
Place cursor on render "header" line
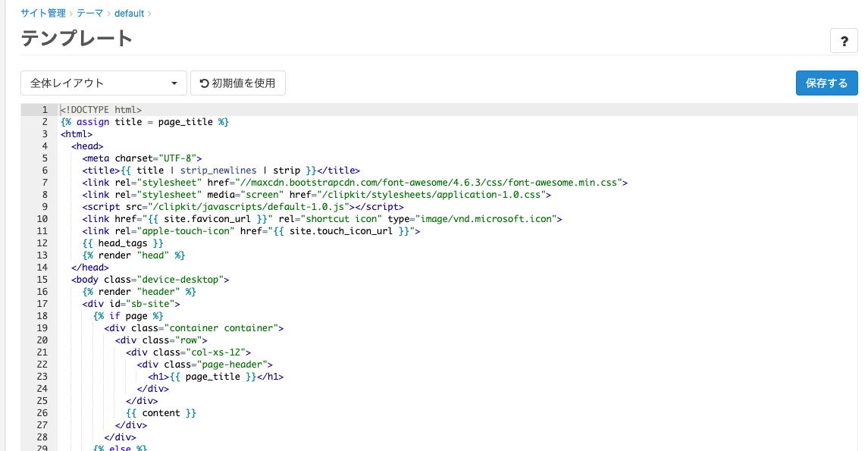[139, 292]
